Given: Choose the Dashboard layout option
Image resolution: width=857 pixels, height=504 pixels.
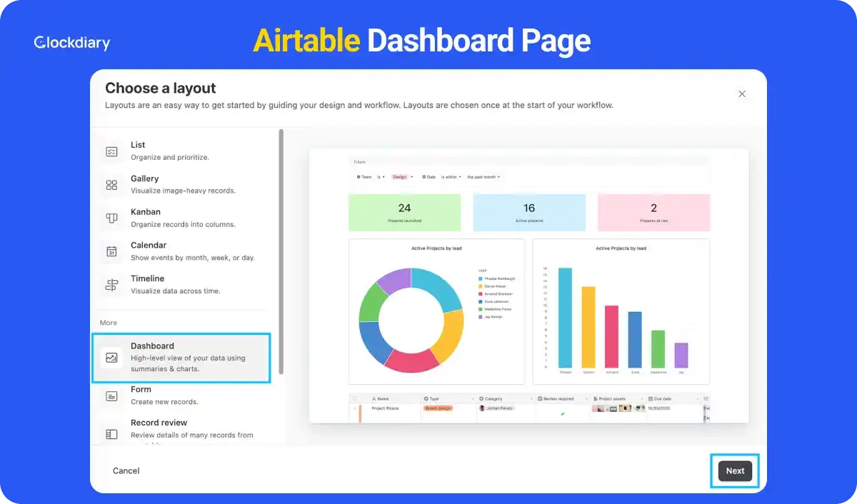Looking at the screenshot, I should coord(181,357).
